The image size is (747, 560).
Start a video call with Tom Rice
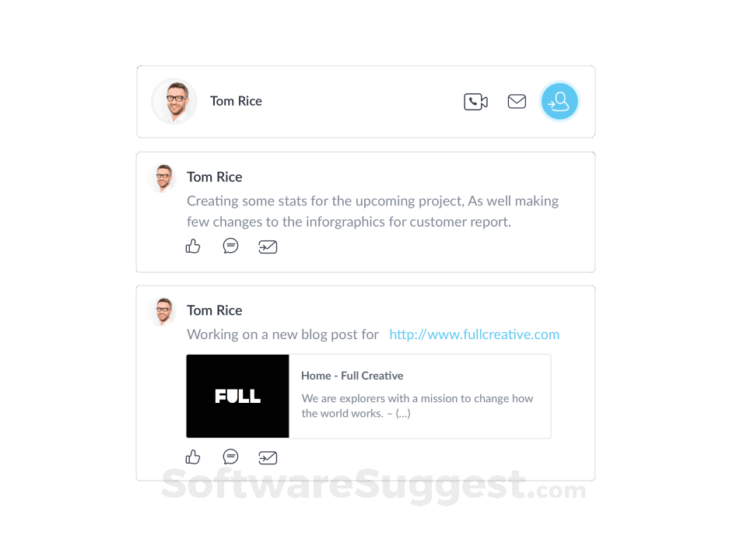coord(475,101)
